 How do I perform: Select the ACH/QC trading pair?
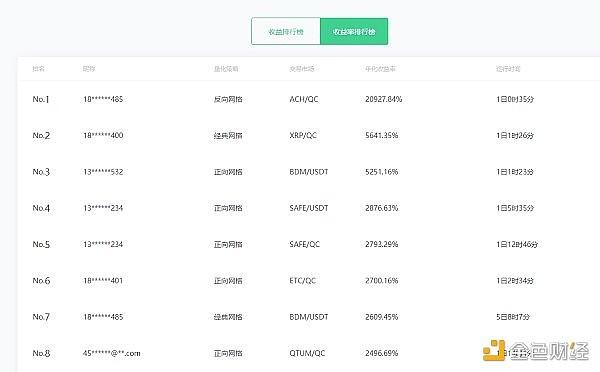(304, 99)
